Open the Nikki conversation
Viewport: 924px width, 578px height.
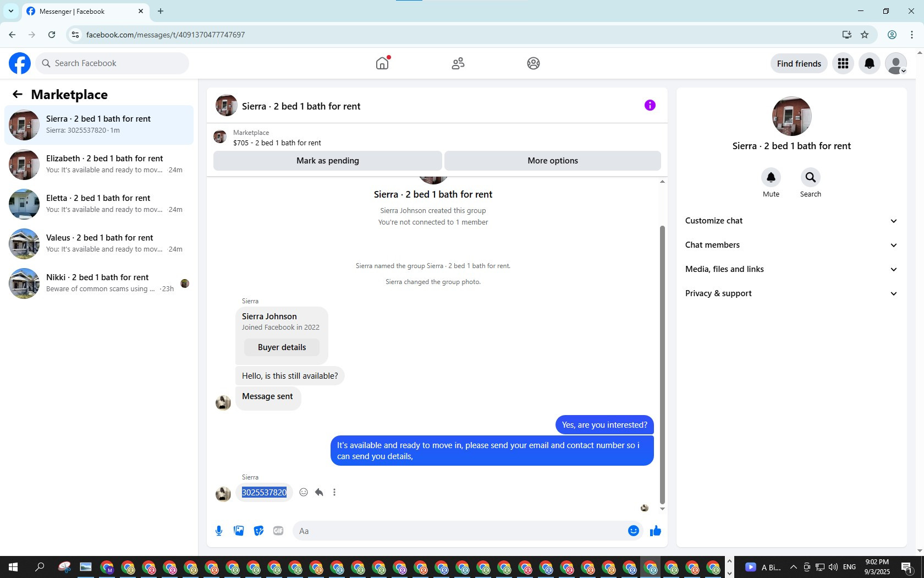coord(99,283)
